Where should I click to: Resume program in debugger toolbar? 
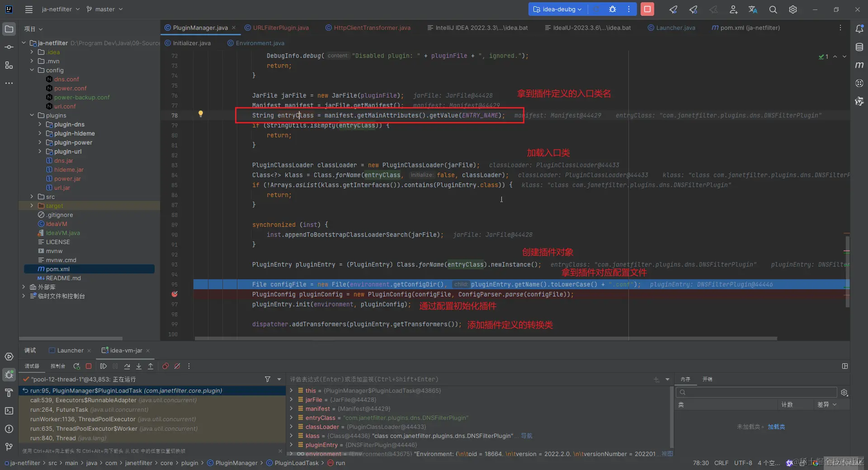pyautogui.click(x=104, y=366)
